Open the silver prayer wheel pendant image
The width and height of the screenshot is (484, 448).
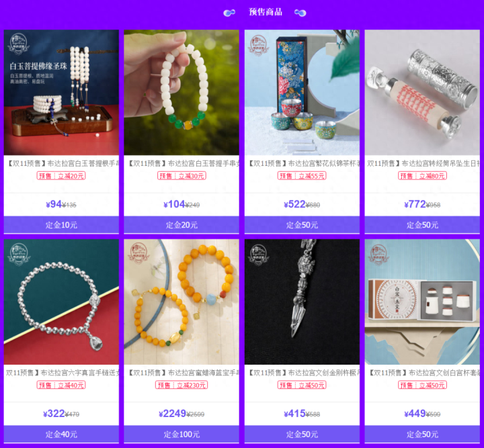(422, 92)
